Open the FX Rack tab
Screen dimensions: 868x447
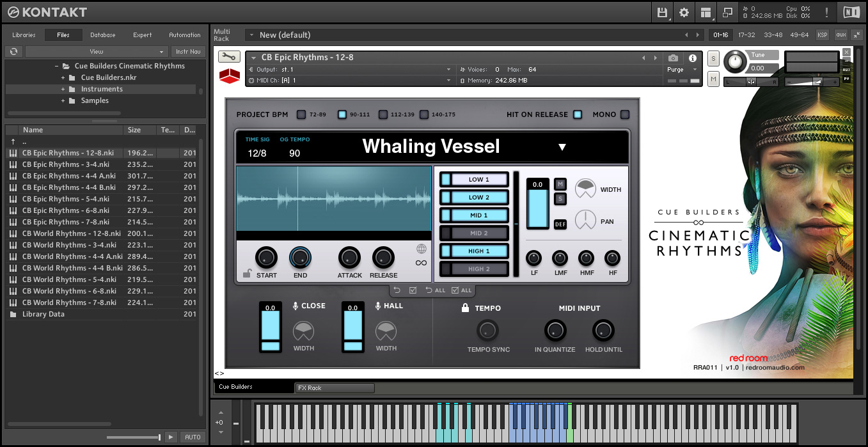tap(334, 388)
